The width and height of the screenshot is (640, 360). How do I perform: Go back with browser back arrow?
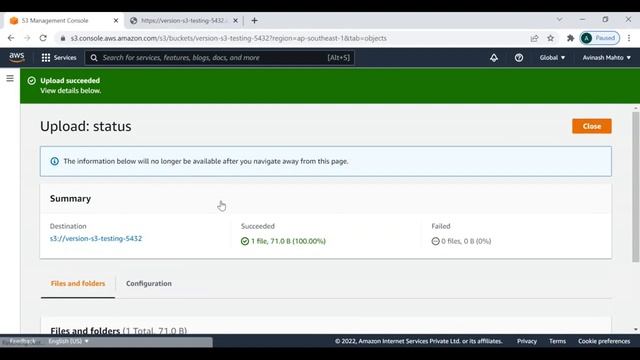coord(11,38)
